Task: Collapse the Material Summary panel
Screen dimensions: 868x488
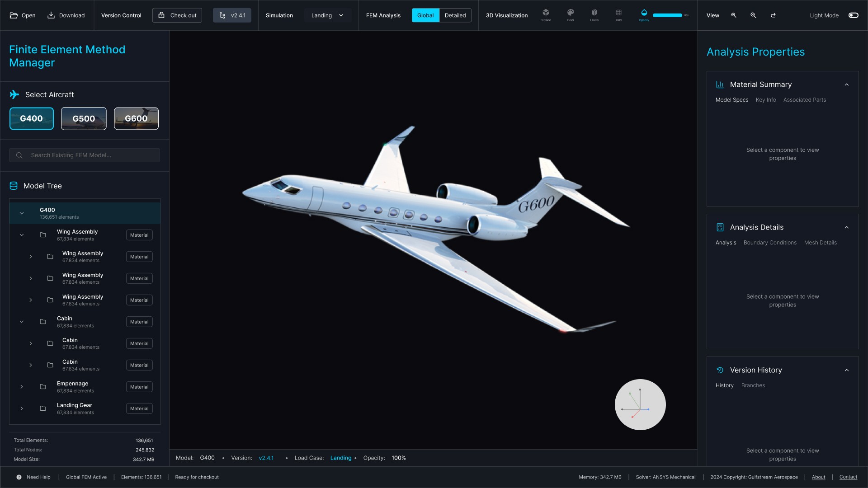Action: pos(846,84)
